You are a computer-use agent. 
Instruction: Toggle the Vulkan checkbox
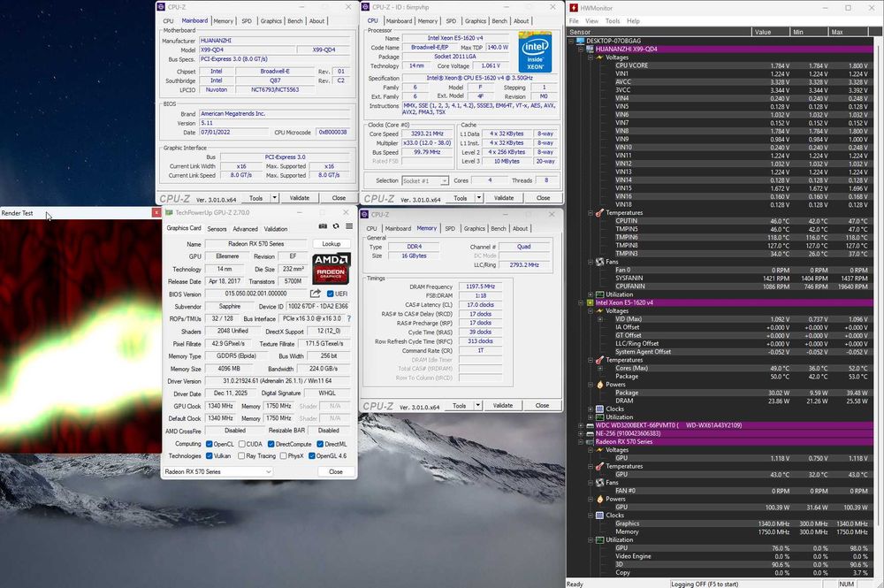[210, 456]
